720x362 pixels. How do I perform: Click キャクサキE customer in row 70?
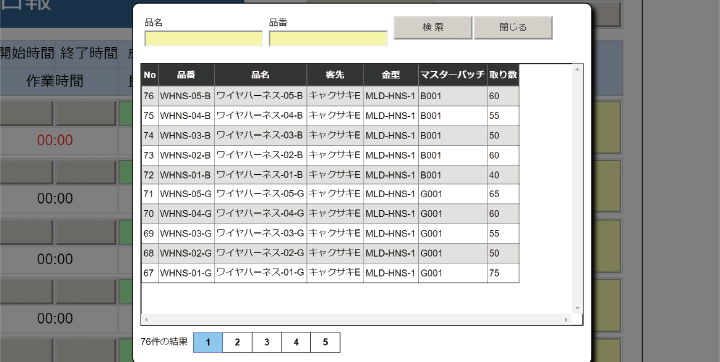coord(334,214)
